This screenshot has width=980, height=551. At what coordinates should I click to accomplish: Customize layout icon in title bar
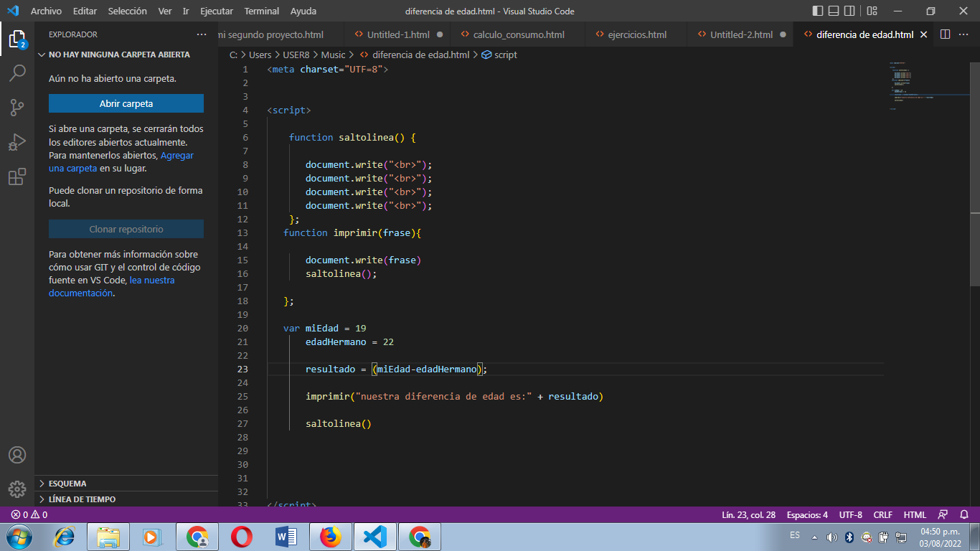(872, 11)
